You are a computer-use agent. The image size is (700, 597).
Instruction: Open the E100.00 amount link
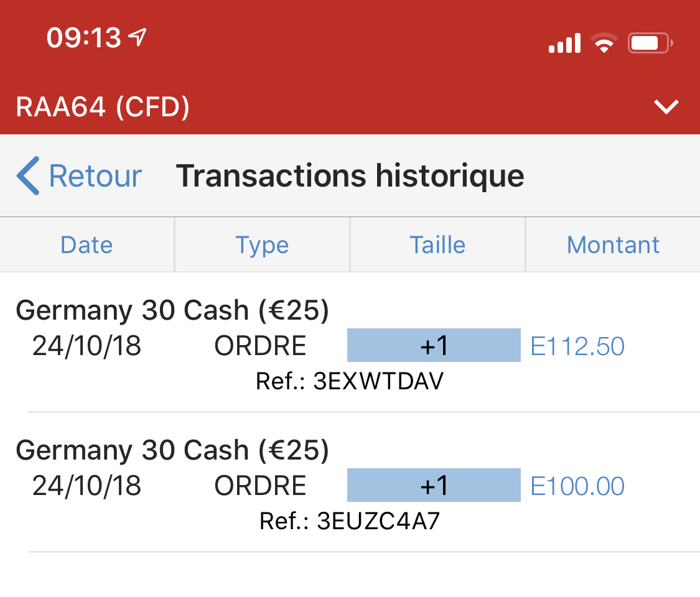pyautogui.click(x=577, y=486)
